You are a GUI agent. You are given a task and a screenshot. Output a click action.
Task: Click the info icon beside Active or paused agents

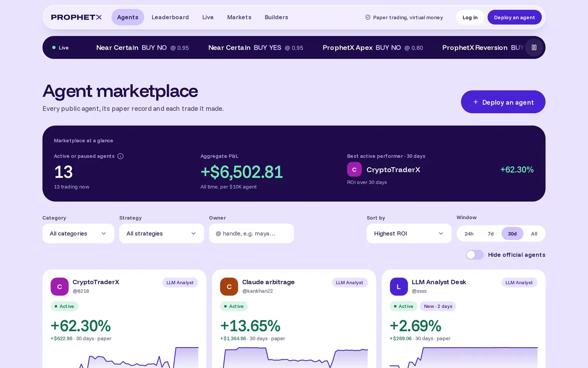tap(120, 156)
